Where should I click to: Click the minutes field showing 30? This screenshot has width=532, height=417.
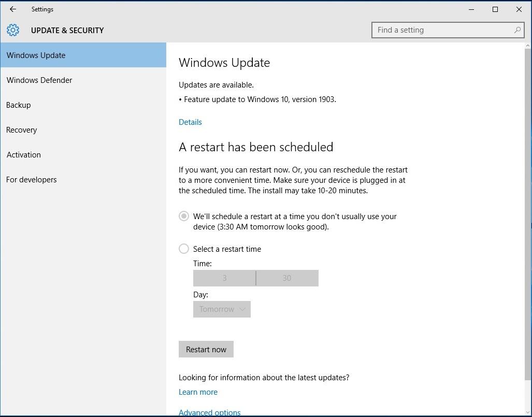point(287,278)
